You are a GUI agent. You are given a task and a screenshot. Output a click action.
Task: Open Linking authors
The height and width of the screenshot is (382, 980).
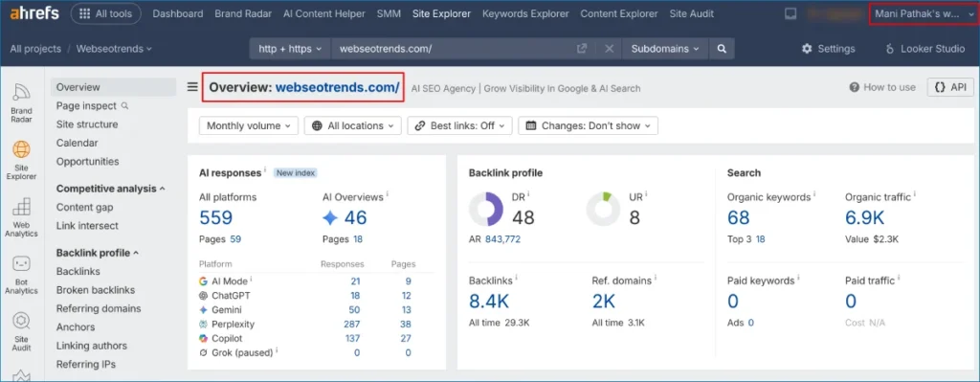pyautogui.click(x=91, y=346)
